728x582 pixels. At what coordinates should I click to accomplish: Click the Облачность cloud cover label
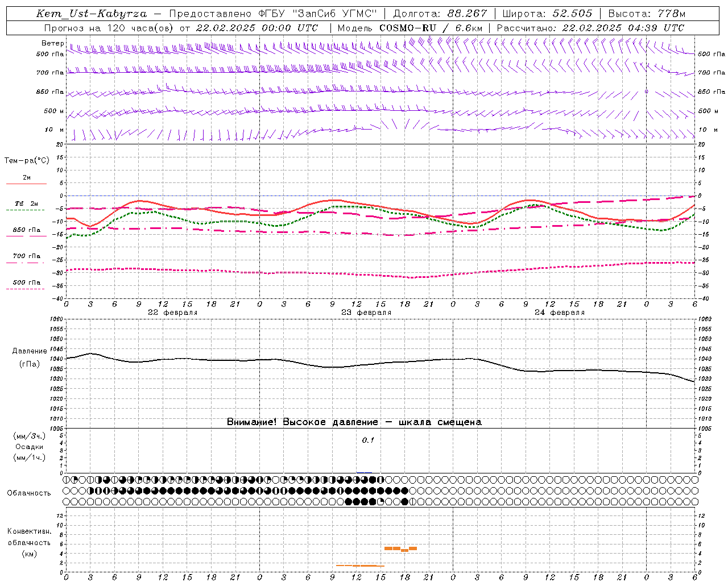(x=29, y=493)
